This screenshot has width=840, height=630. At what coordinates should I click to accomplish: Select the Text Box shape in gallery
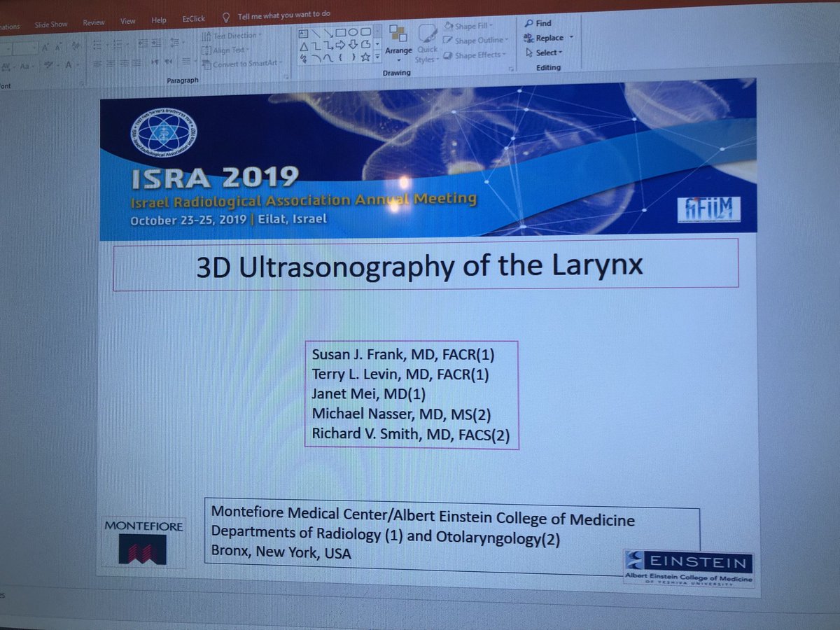pyautogui.click(x=303, y=34)
